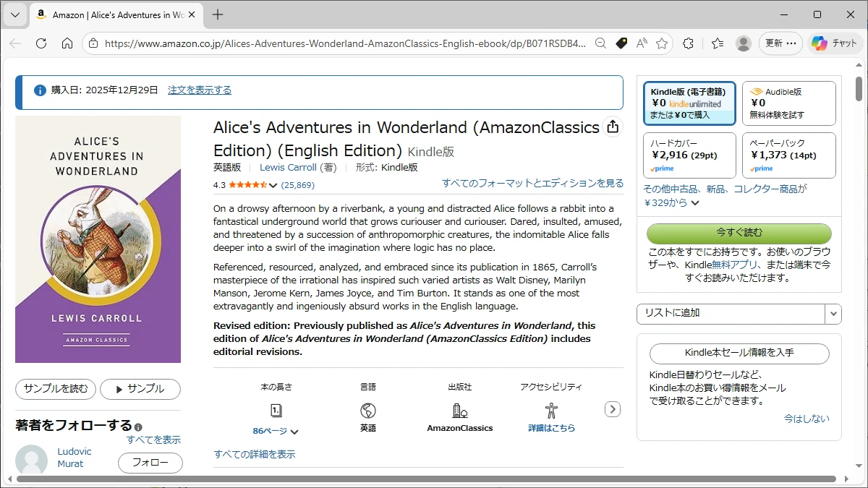
Task: Expand the star rating breakdown chevron
Action: pos(273,185)
